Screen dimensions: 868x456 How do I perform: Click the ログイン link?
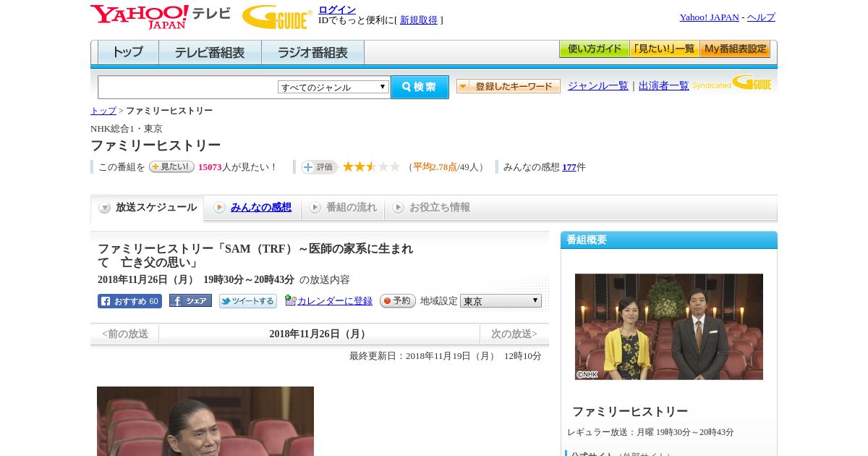coord(337,9)
